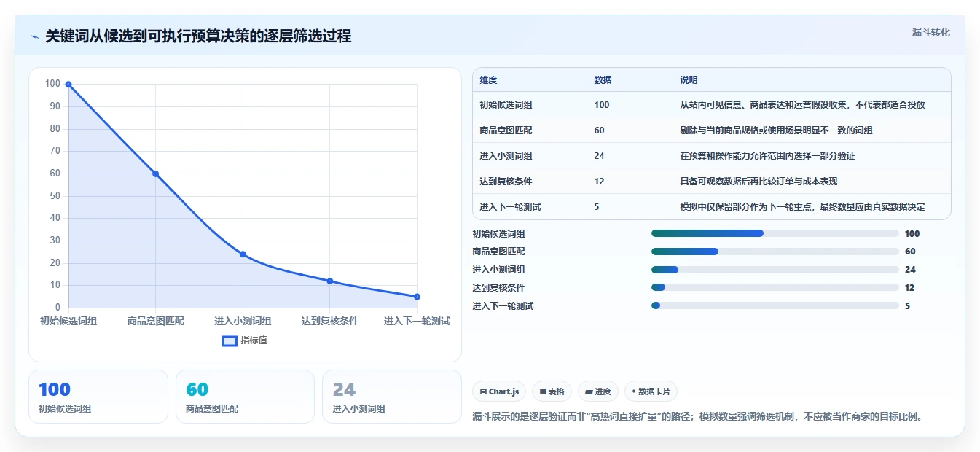
Task: Click the lightning icon beside the page title
Action: [35, 36]
